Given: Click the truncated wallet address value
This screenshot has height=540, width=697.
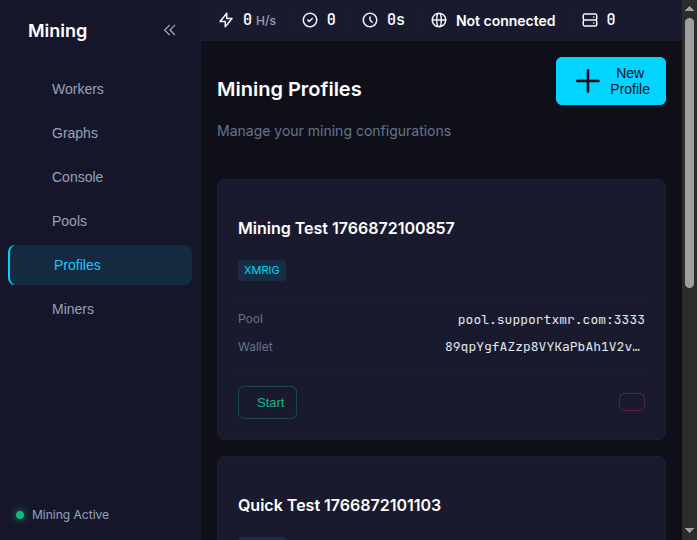Looking at the screenshot, I should (544, 347).
